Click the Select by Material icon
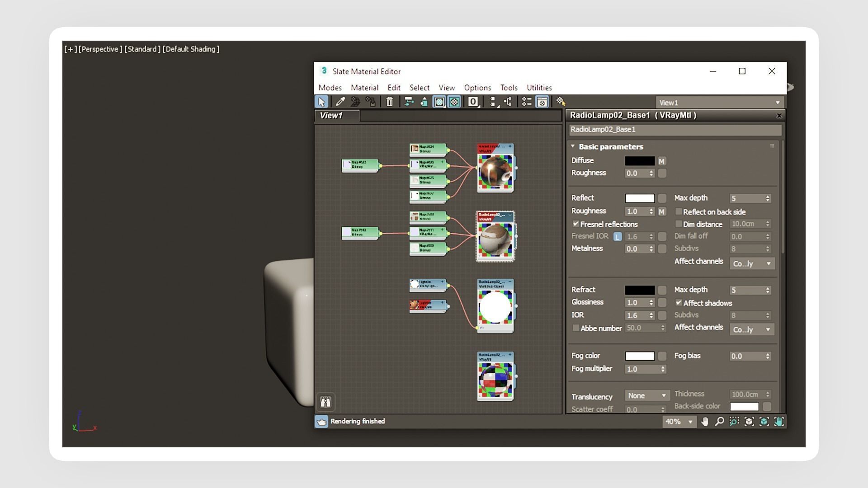 point(561,102)
